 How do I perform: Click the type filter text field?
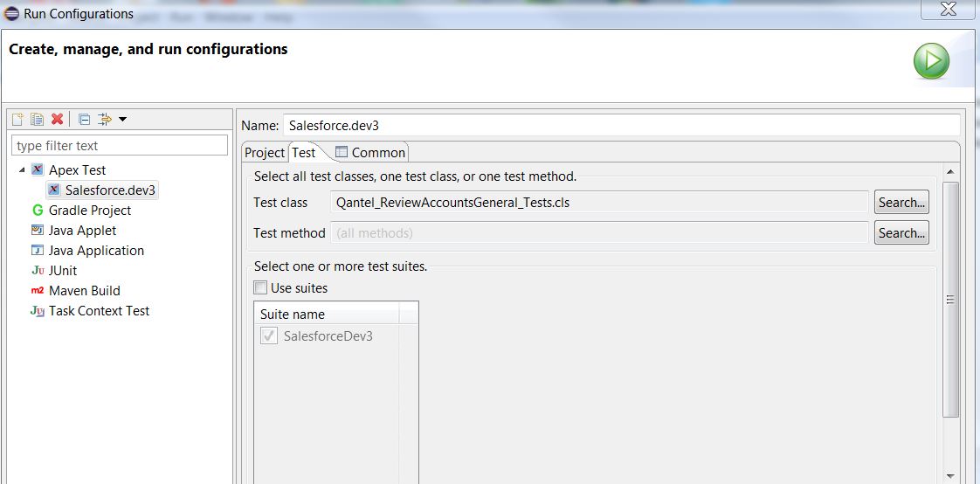120,146
